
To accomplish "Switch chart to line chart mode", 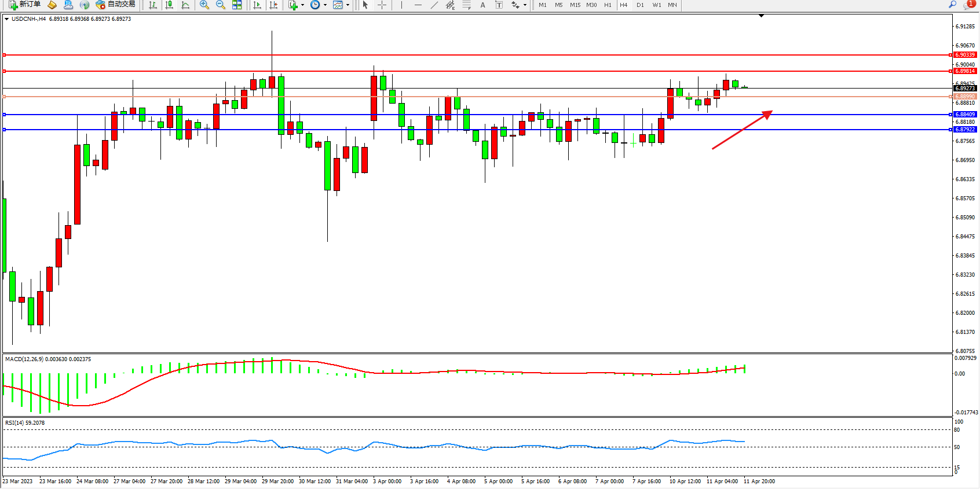I will (185, 5).
